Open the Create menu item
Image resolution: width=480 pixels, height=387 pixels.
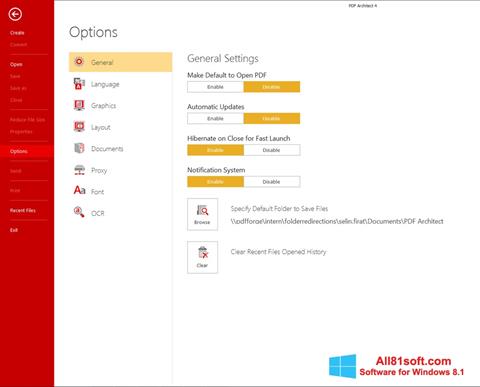click(x=17, y=33)
